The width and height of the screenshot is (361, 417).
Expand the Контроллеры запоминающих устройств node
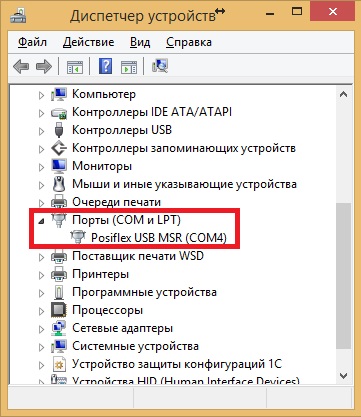tap(41, 149)
